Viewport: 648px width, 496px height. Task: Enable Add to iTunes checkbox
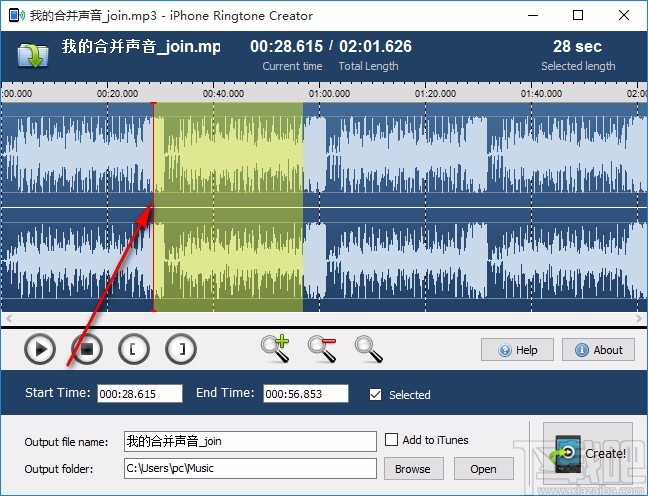(x=391, y=439)
